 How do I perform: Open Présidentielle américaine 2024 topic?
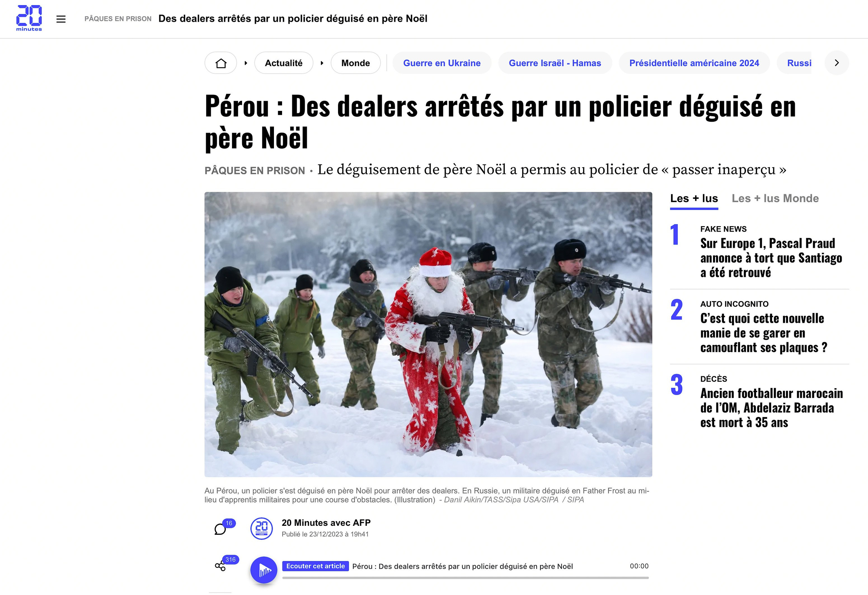pyautogui.click(x=694, y=63)
